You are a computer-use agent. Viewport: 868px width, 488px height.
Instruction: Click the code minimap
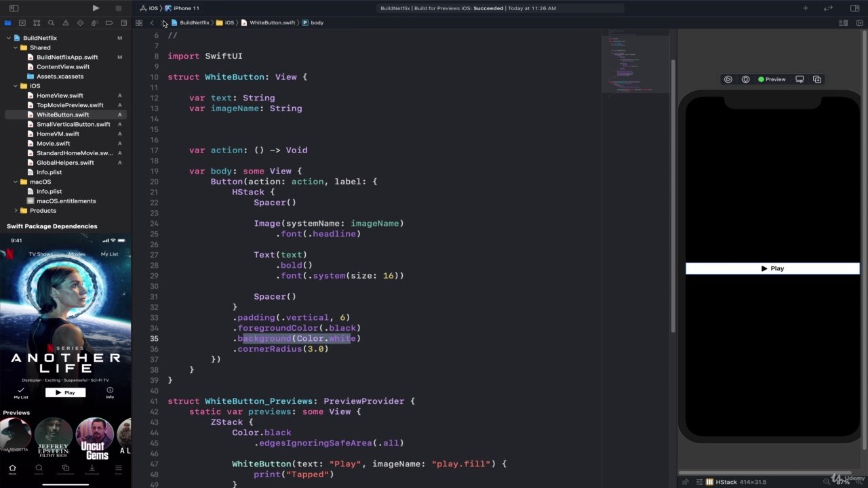[x=635, y=61]
